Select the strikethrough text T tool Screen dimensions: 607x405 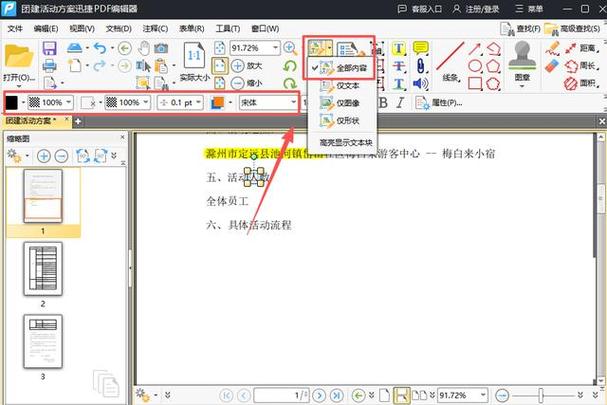(x=399, y=66)
